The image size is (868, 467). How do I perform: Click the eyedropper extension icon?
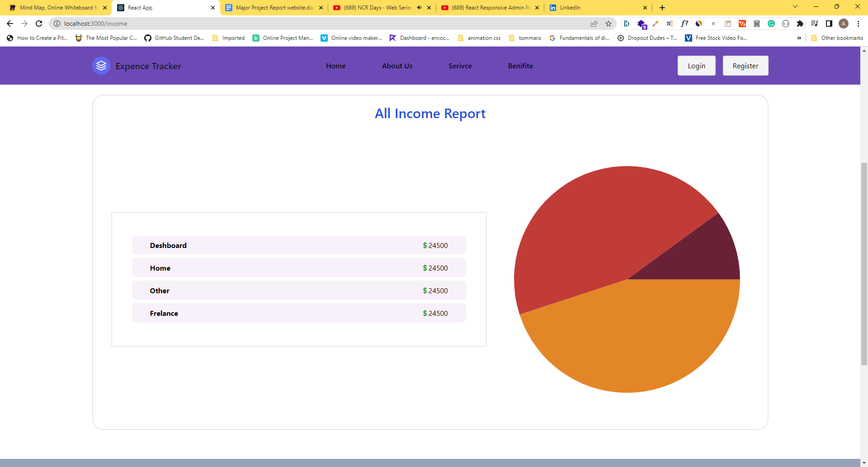(656, 24)
